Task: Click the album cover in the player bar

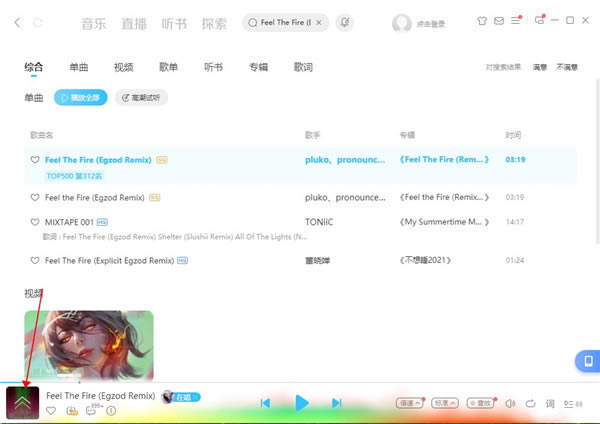Action: pyautogui.click(x=22, y=403)
